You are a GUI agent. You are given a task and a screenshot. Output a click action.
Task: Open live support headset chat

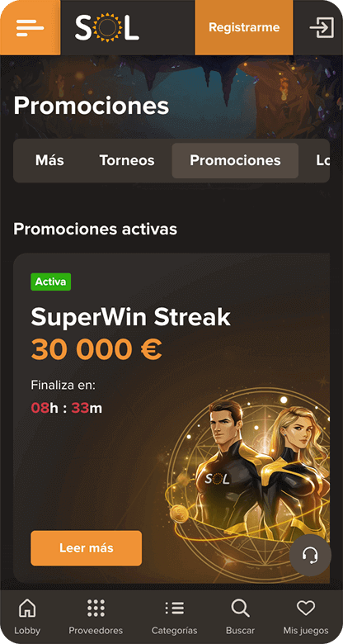click(x=310, y=556)
